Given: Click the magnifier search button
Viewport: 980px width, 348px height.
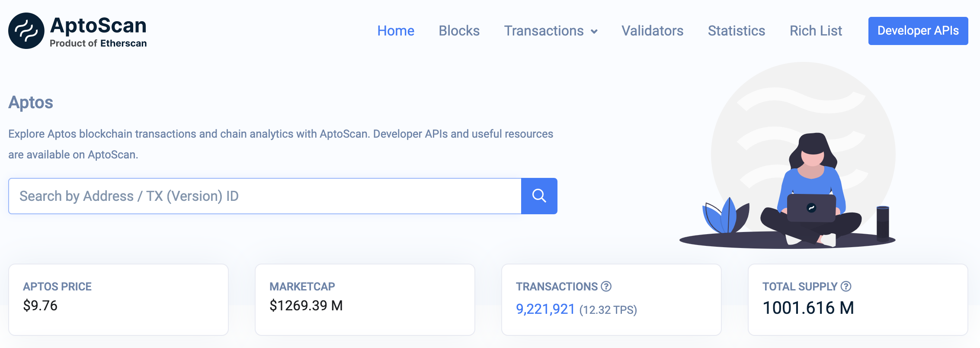Looking at the screenshot, I should (539, 196).
